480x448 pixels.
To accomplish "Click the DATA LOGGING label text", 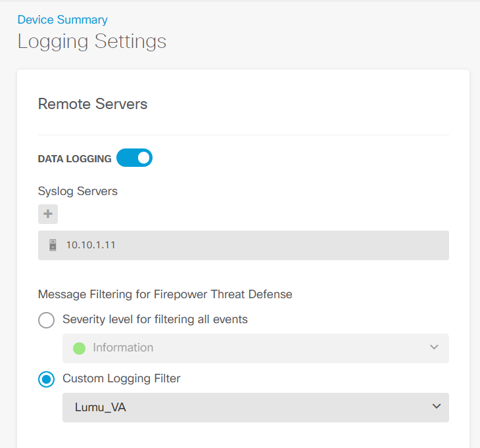I will pos(74,159).
